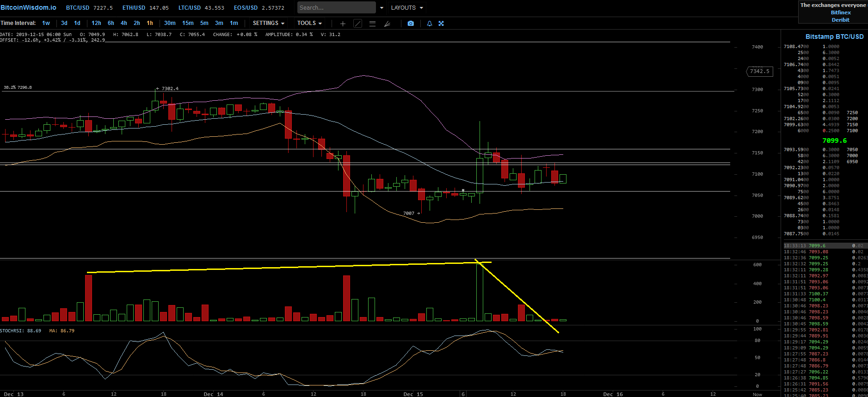The width and height of the screenshot is (868, 397).
Task: Activate the crosshair cursor tool
Action: (x=343, y=24)
